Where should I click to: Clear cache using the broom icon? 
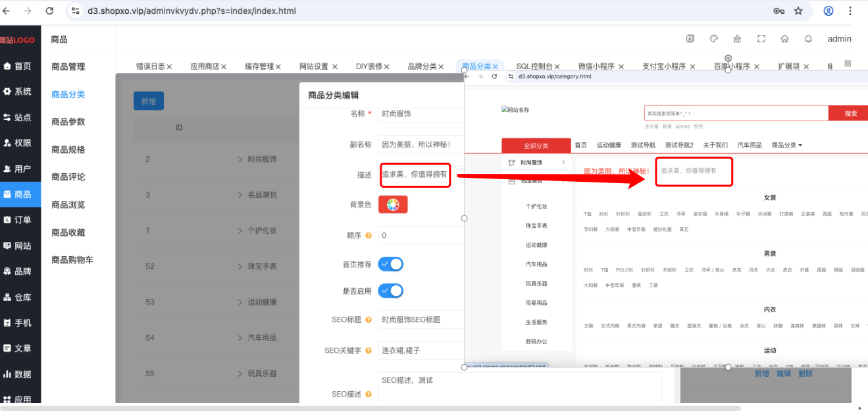point(737,39)
